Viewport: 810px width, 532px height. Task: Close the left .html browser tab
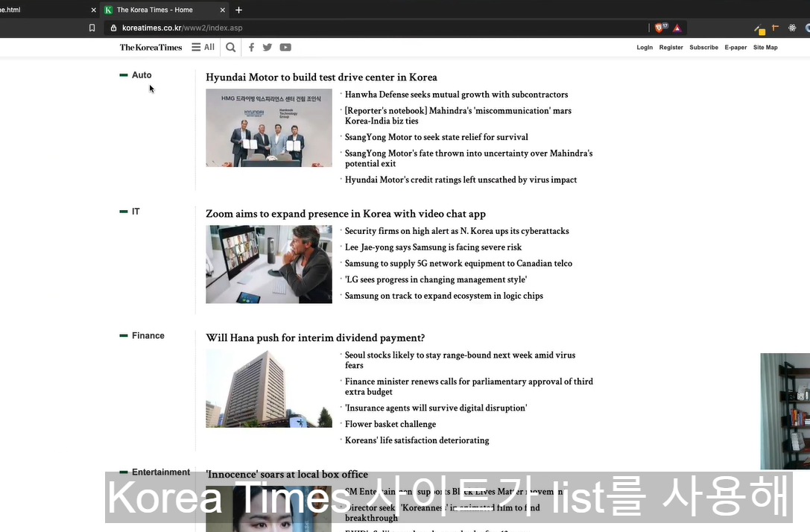(x=93, y=10)
